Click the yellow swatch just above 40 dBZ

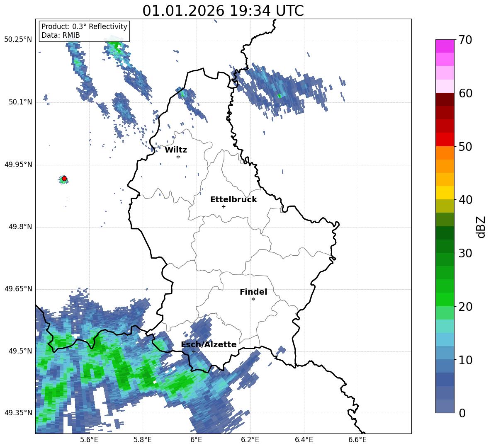445,193
